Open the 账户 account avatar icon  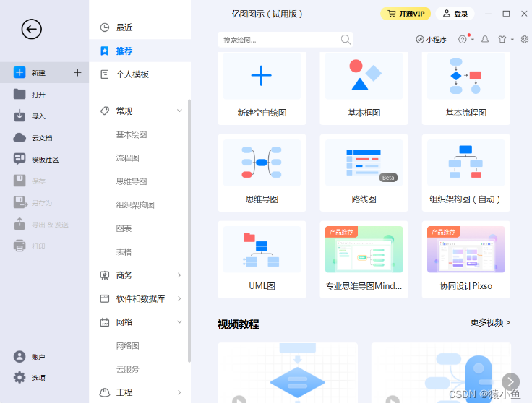20,357
